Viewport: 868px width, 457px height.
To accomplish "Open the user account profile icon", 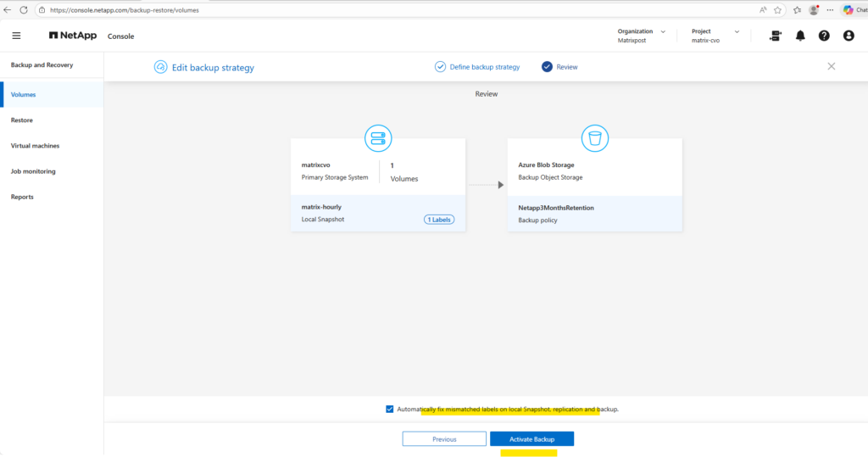I will coord(849,36).
